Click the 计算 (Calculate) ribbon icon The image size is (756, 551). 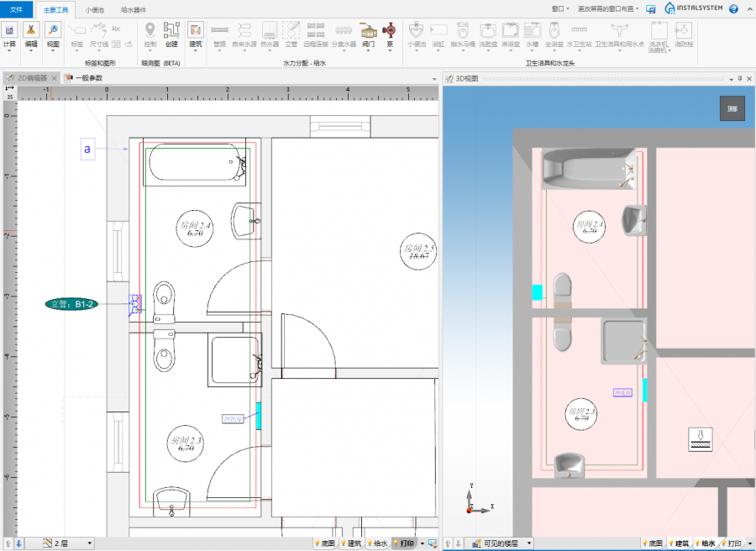[9, 31]
